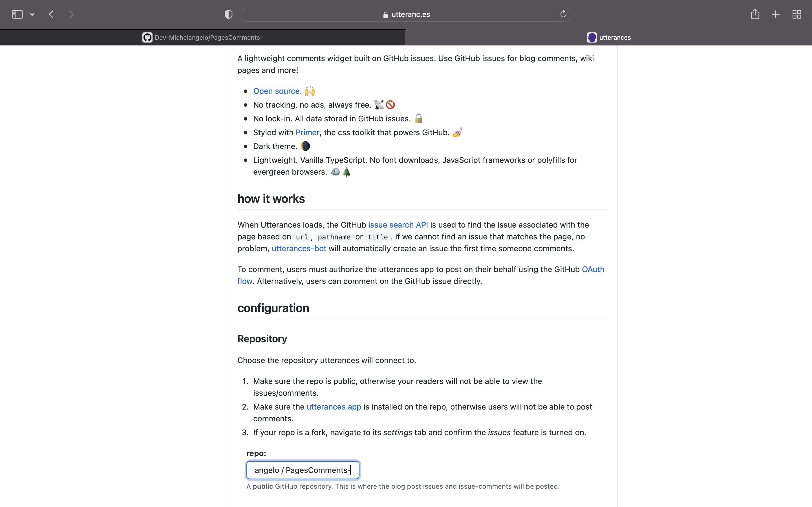The height and width of the screenshot is (507, 812).
Task: Go back to previous page
Action: (51, 14)
